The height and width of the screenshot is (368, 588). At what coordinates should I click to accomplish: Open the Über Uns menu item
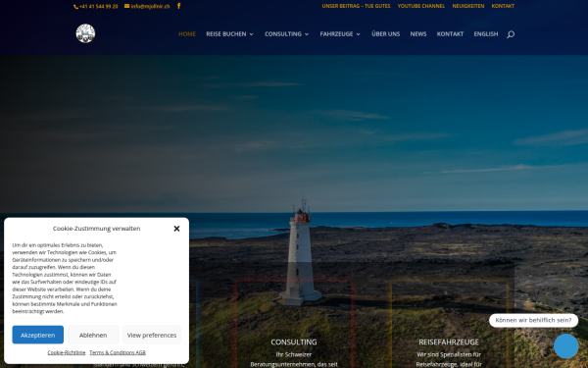point(385,33)
